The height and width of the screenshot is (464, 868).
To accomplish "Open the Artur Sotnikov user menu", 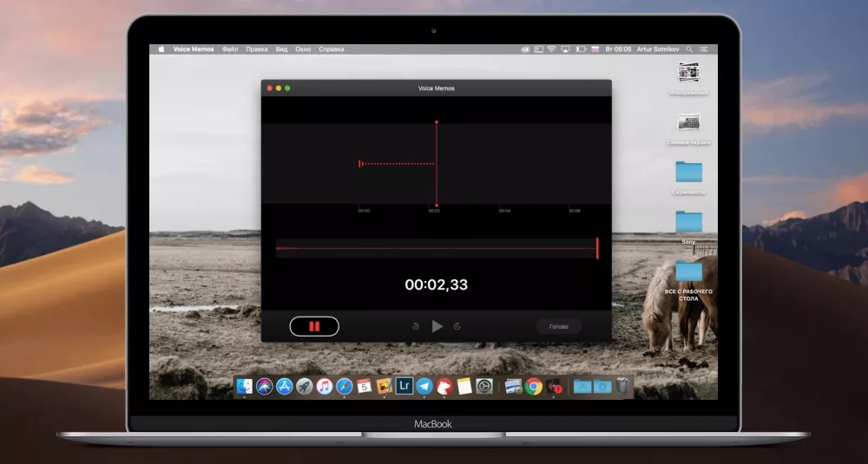I will tap(658, 49).
